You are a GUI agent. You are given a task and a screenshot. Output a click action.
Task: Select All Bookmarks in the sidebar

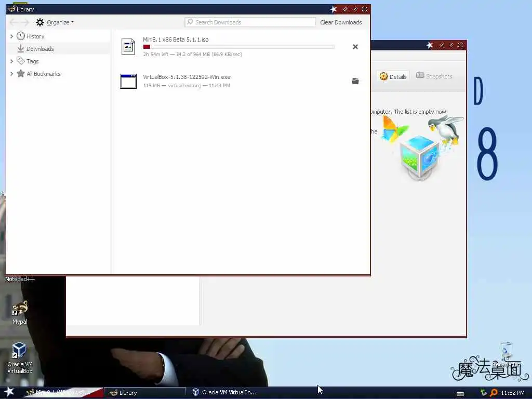click(44, 74)
